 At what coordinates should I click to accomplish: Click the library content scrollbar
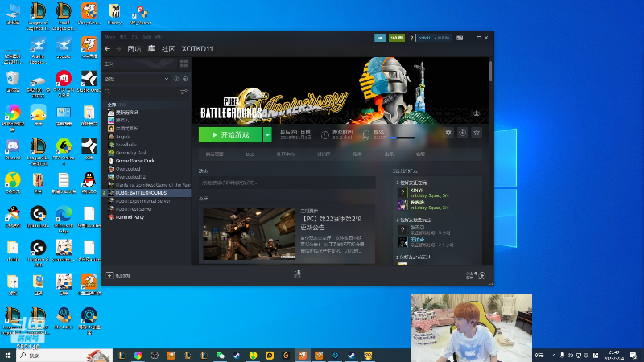490,72
